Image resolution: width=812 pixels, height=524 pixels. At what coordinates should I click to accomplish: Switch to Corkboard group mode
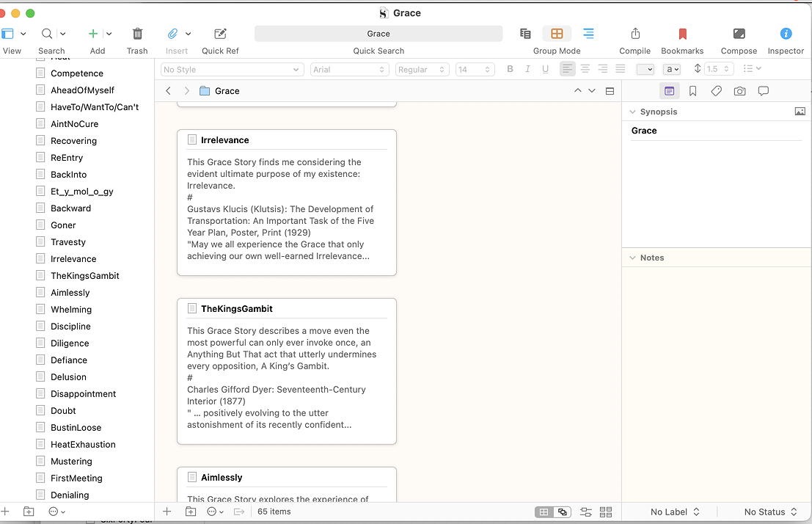click(x=557, y=34)
